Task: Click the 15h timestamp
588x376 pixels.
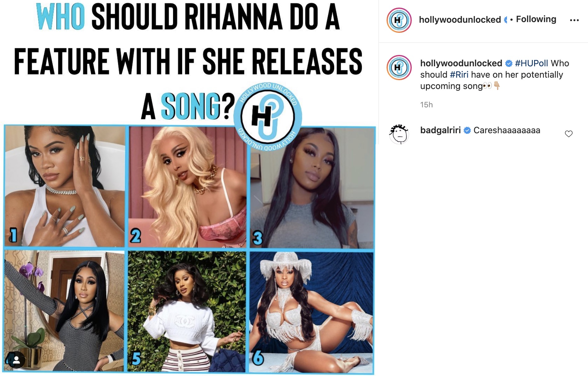Action: click(426, 105)
